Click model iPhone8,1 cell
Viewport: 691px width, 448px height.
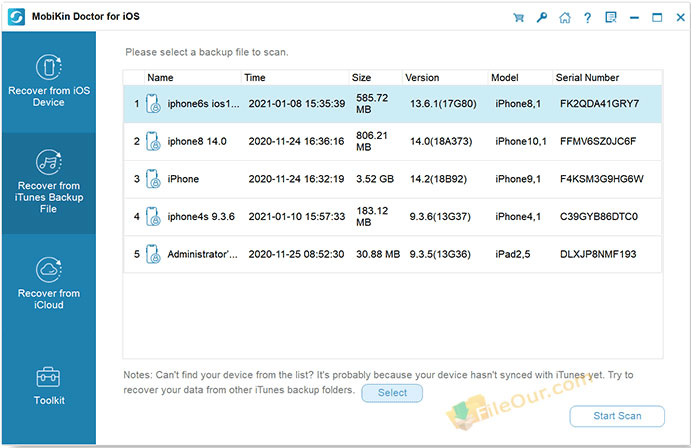pos(518,104)
